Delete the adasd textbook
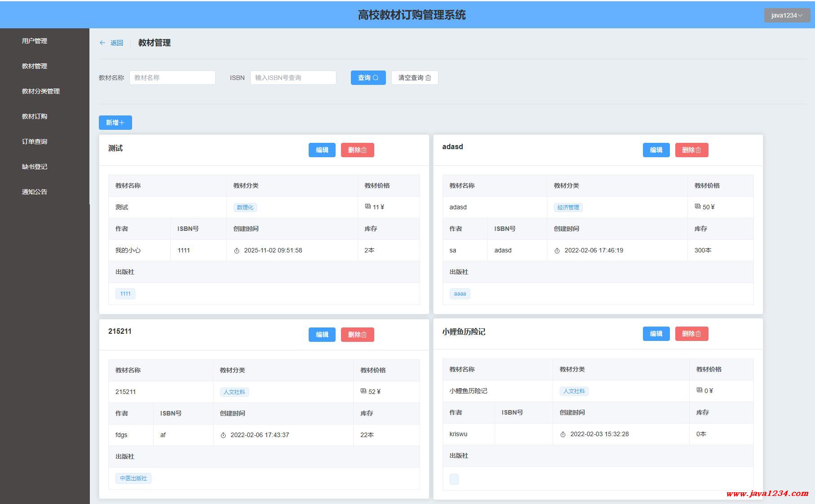 [691, 150]
